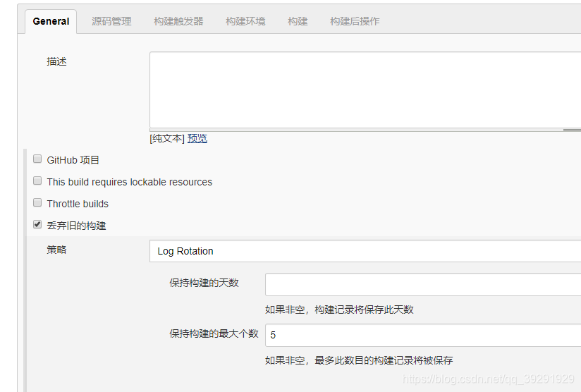Focus the 保持构建的天数 input field
This screenshot has width=581, height=392.
point(423,285)
